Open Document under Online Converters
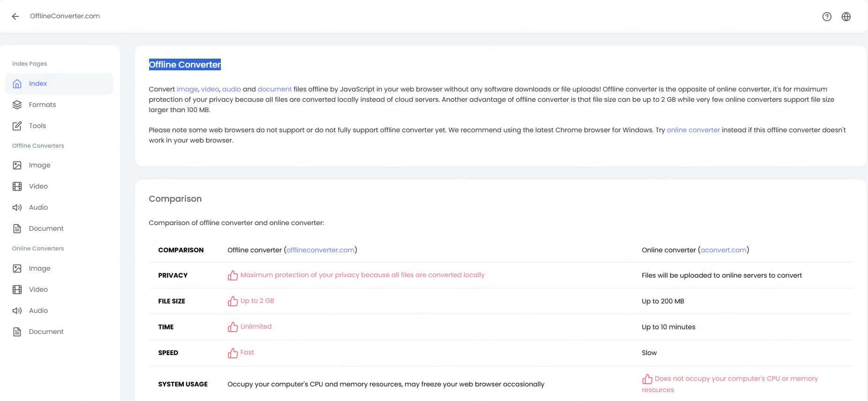This screenshot has width=868, height=401. pos(59,332)
